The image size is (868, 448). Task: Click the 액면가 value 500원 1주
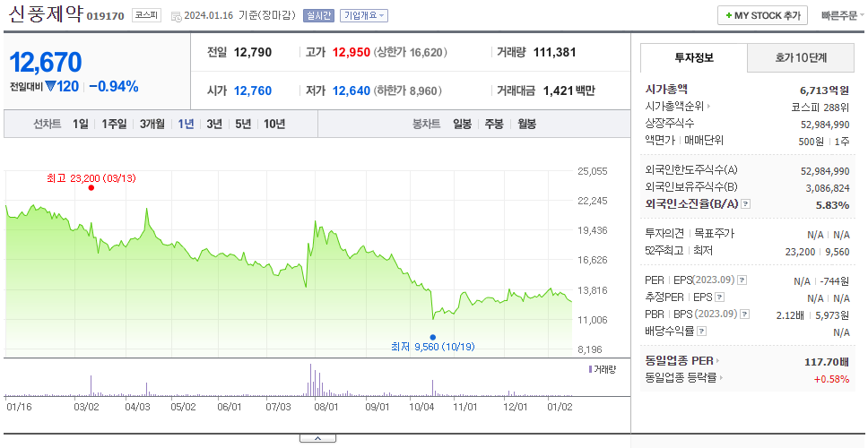(824, 142)
